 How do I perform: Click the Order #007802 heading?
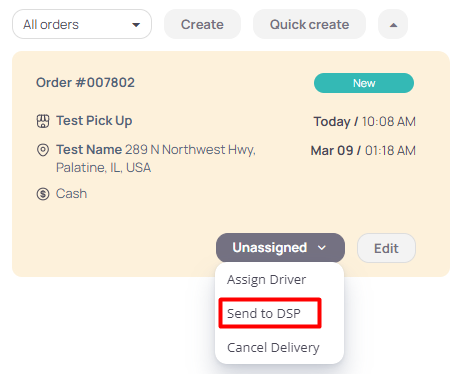pos(85,82)
